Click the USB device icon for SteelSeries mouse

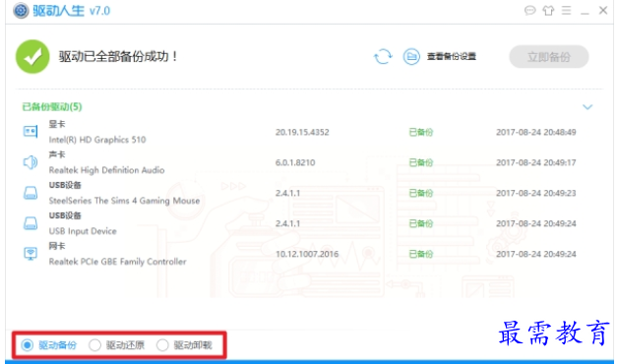coord(31,193)
